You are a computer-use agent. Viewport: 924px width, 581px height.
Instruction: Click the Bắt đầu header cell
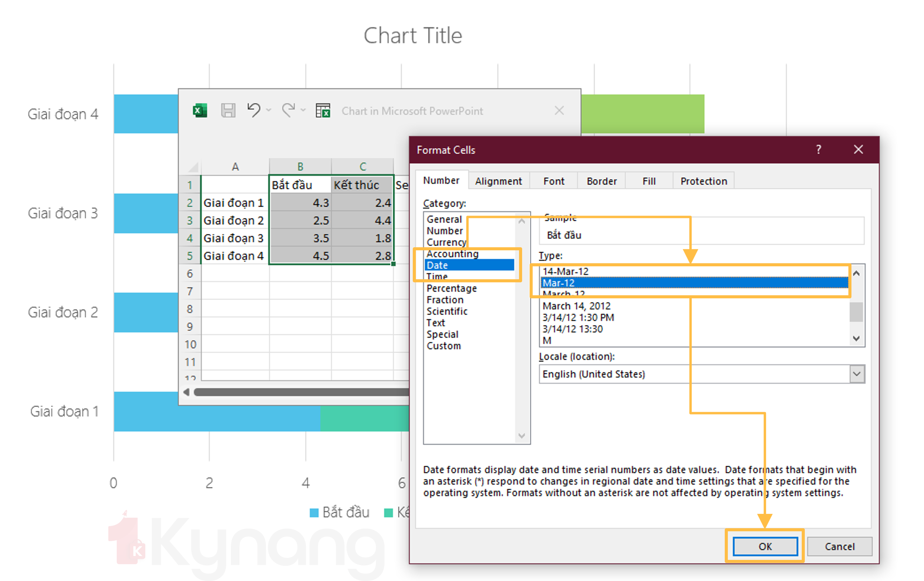click(300, 185)
